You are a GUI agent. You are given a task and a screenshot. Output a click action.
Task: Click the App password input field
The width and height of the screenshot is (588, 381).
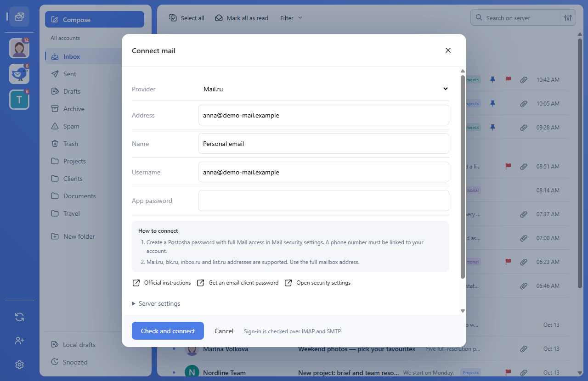(x=324, y=201)
